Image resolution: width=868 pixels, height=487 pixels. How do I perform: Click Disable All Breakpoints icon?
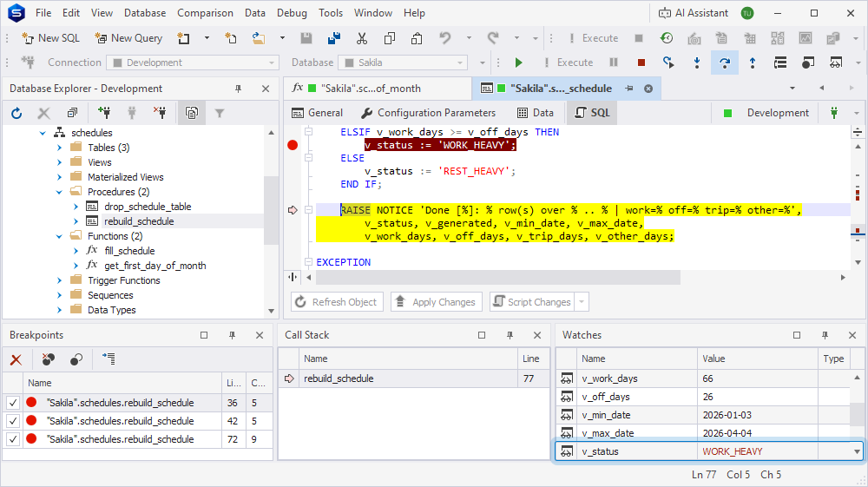tap(76, 359)
